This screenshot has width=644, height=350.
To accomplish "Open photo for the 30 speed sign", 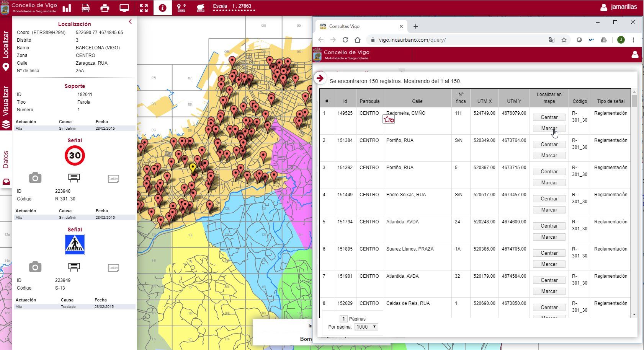I will pyautogui.click(x=35, y=178).
